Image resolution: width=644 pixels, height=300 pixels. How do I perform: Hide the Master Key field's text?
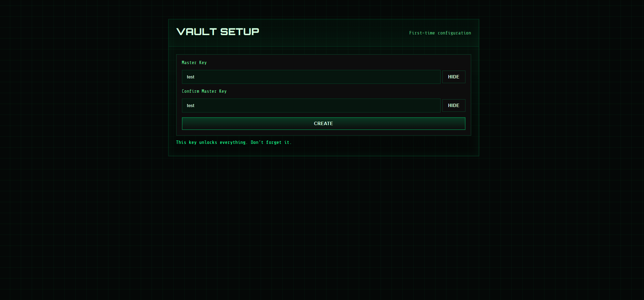pyautogui.click(x=454, y=77)
